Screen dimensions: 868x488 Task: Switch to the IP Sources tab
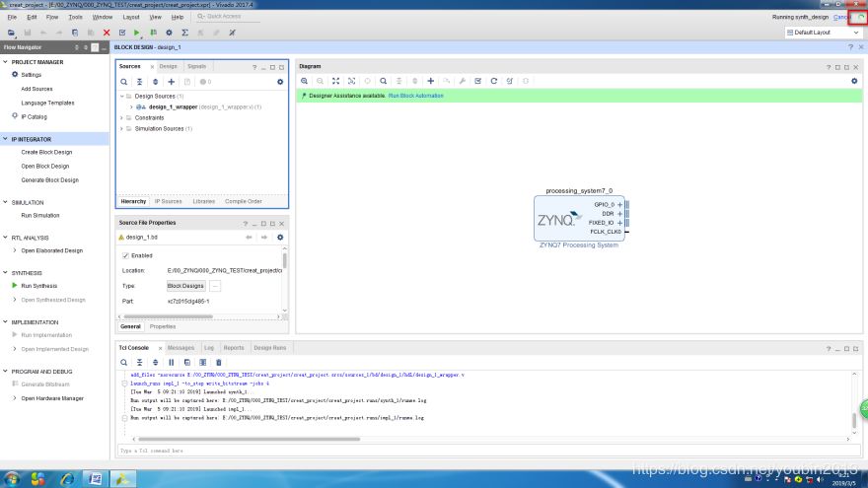click(169, 201)
